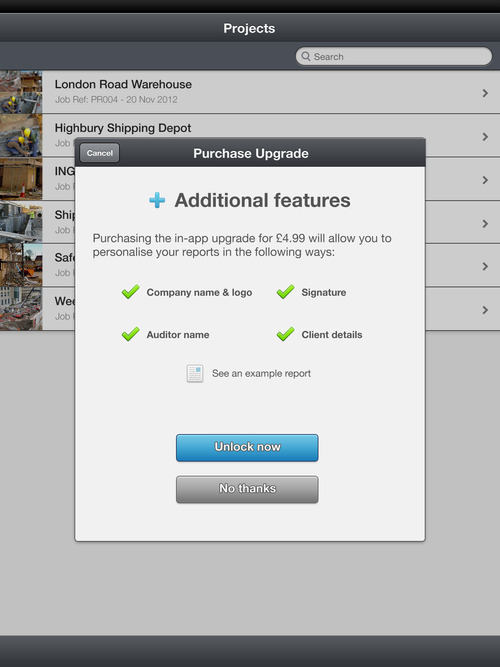
Task: Open the Highbury Shipping Depot project entry
Action: [123, 128]
